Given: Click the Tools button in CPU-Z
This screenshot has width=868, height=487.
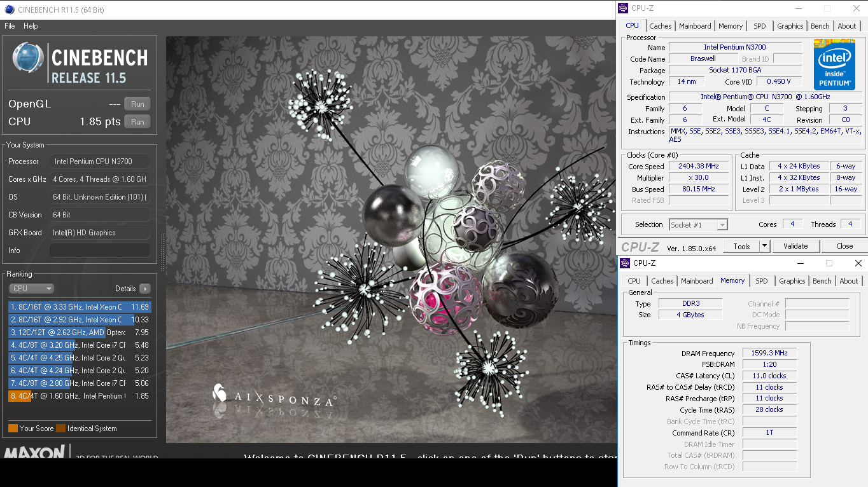Looking at the screenshot, I should pos(741,246).
